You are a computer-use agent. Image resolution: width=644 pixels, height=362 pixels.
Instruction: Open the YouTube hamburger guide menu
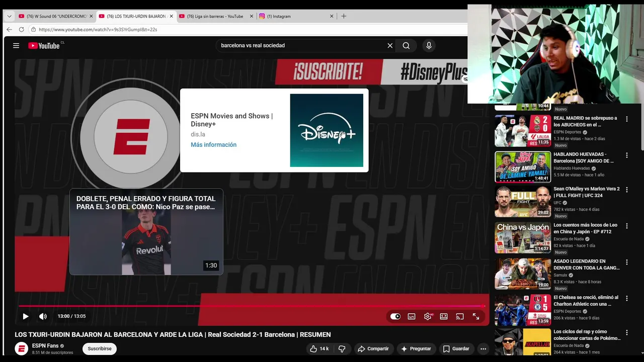pyautogui.click(x=16, y=46)
